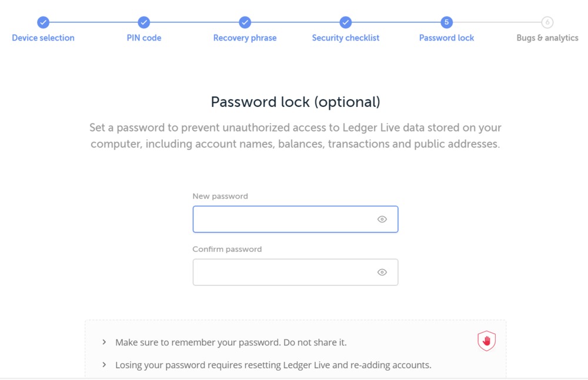Screen dimensions: 588x380
Task: Focus the Confirm password input field
Action: [x=296, y=272]
